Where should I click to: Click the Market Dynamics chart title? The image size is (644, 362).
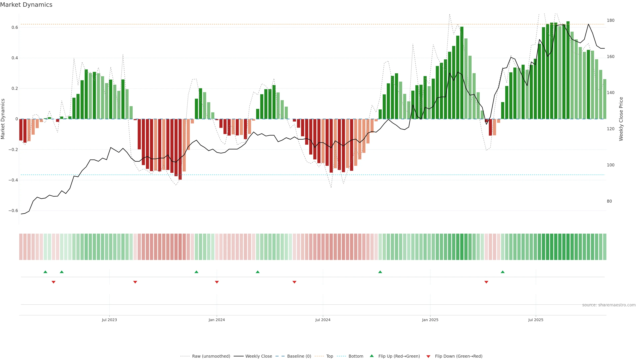(x=26, y=5)
